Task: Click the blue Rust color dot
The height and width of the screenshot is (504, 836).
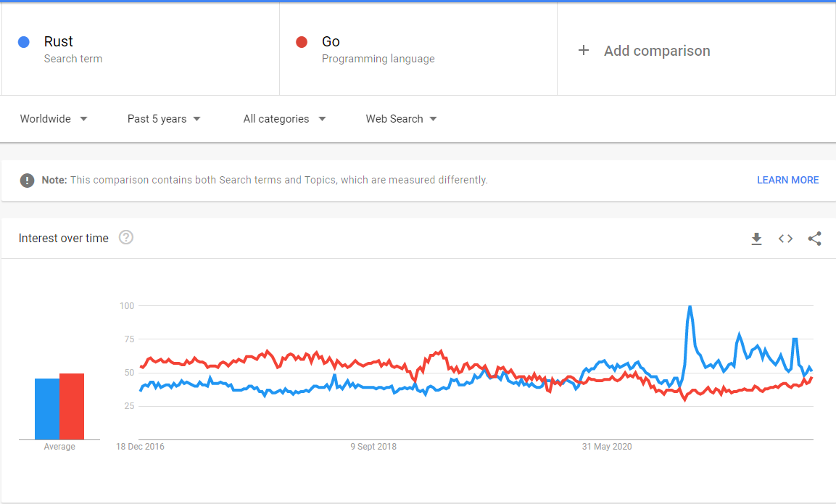Action: [24, 42]
